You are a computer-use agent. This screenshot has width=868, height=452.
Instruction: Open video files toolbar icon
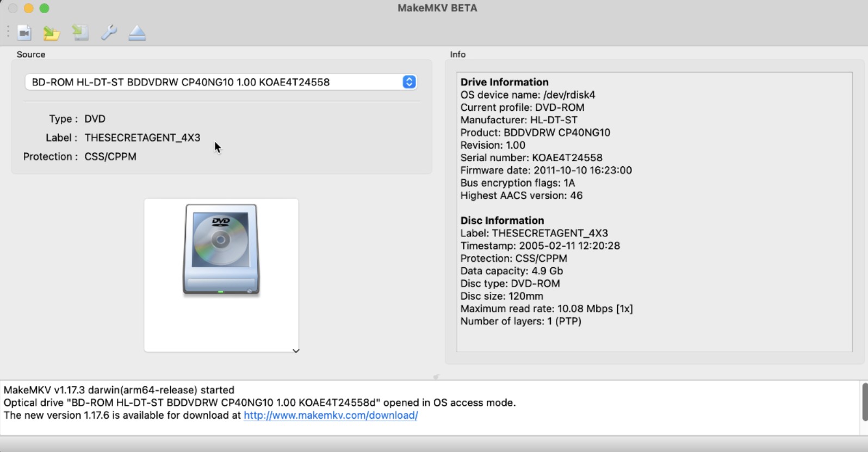coord(24,33)
